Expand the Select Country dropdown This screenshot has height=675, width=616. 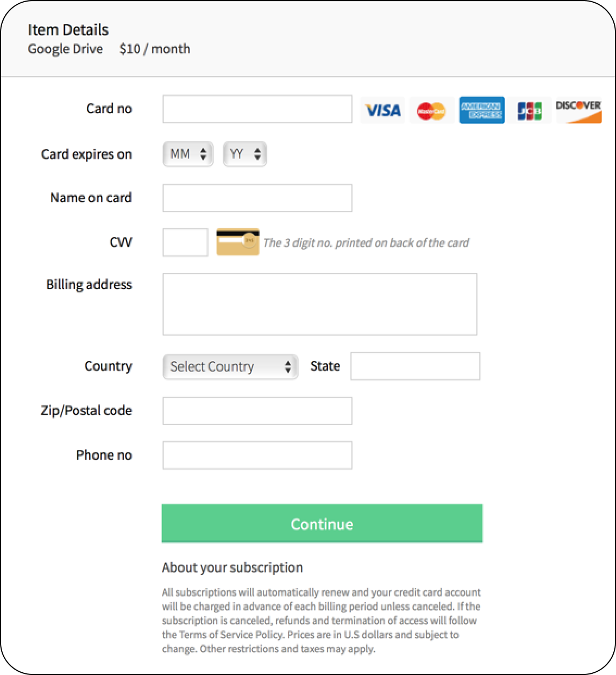tap(230, 367)
